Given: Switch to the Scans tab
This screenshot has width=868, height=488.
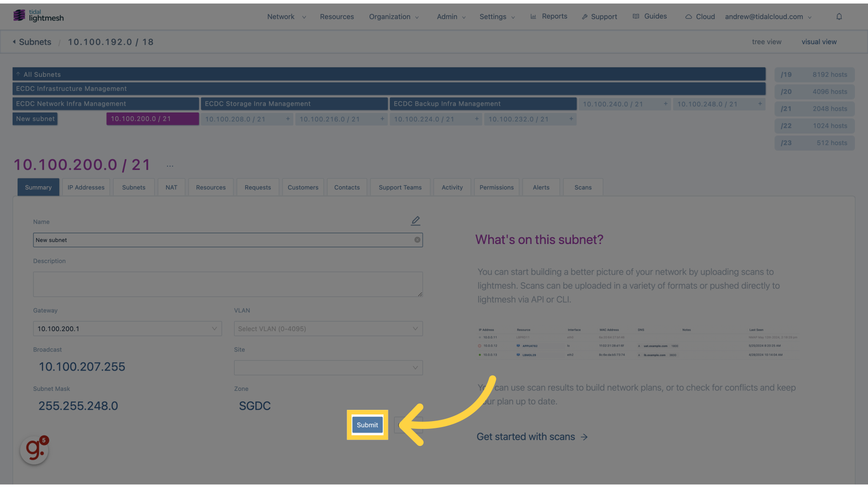Looking at the screenshot, I should click(582, 187).
